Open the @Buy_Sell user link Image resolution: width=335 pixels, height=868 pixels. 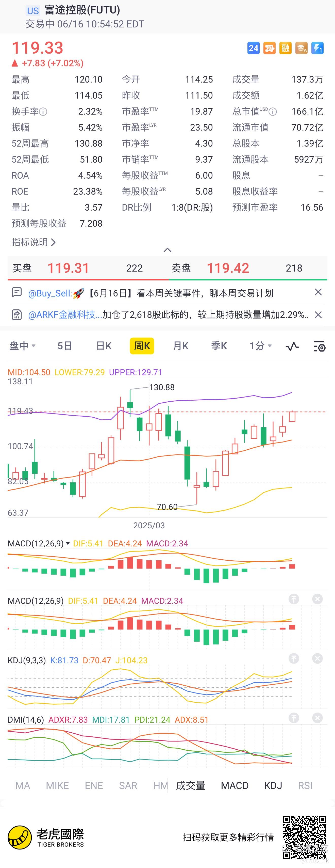[50, 293]
